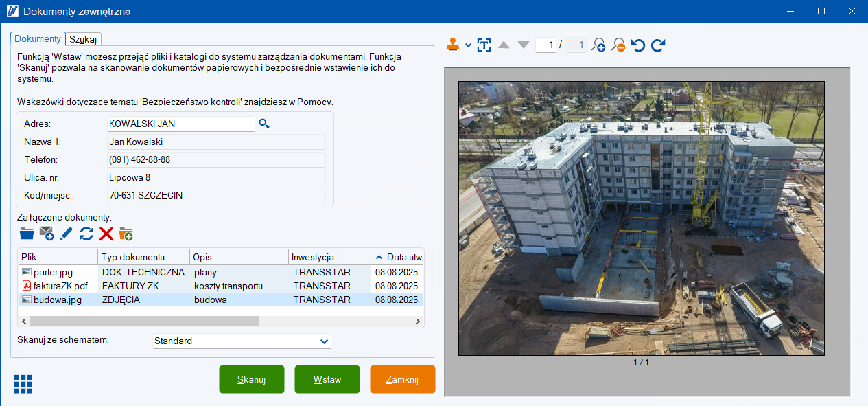Open the stamp tool dropdown arrow

(468, 45)
